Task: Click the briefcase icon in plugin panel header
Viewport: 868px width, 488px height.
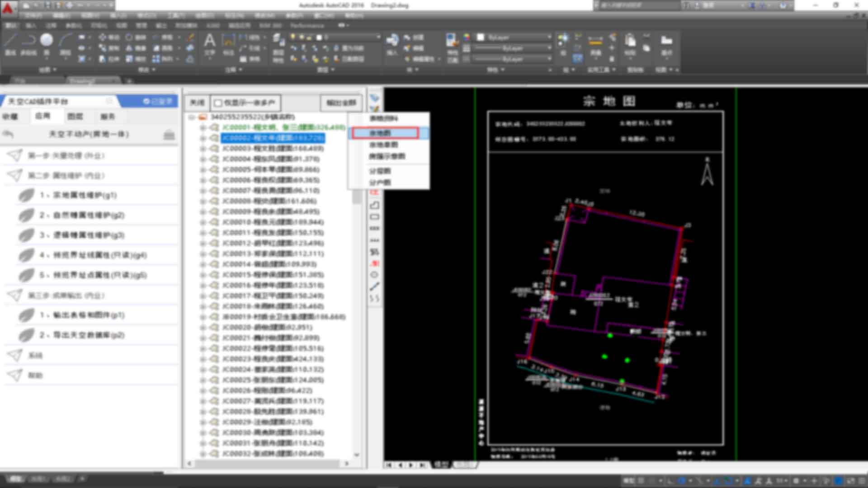Action: point(169,135)
